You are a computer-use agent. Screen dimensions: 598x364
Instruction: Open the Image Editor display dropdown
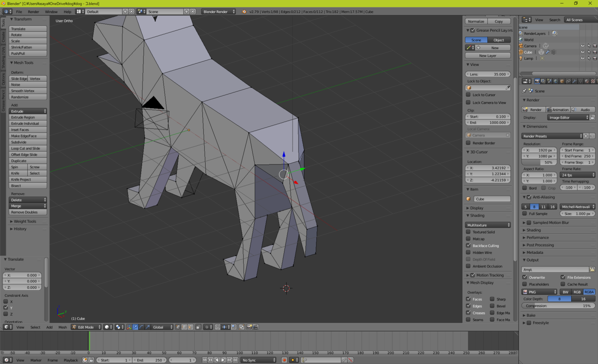click(568, 118)
